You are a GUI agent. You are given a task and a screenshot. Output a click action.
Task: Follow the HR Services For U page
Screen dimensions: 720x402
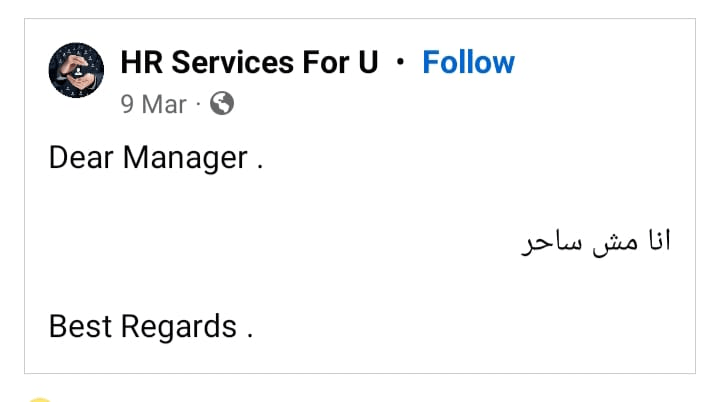tap(468, 62)
